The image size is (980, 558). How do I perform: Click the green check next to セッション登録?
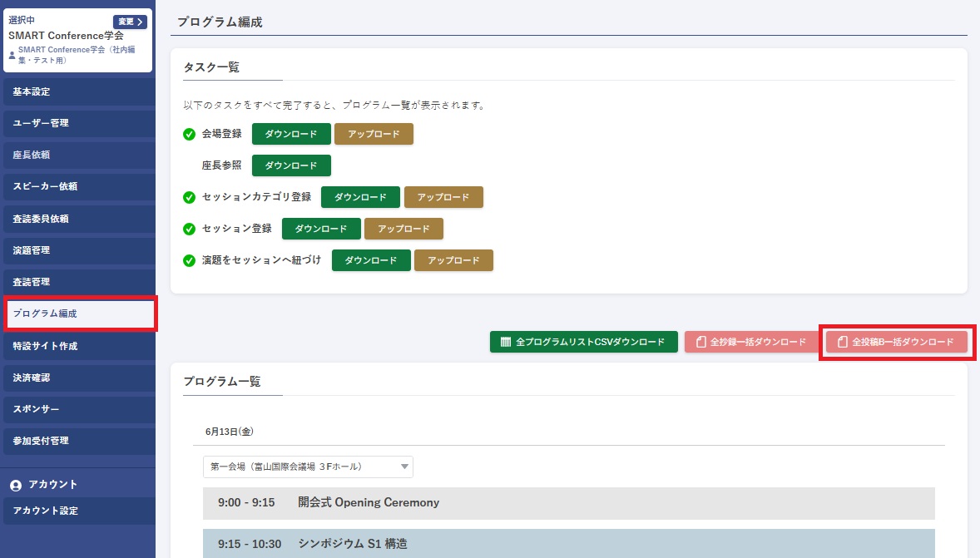[189, 229]
